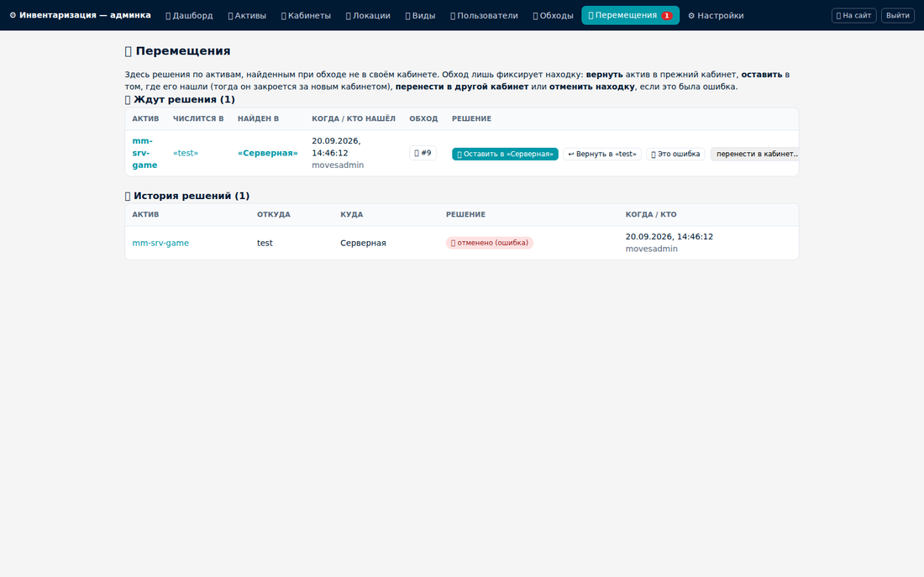
Task: Click КУДА column header in history
Action: pos(351,214)
